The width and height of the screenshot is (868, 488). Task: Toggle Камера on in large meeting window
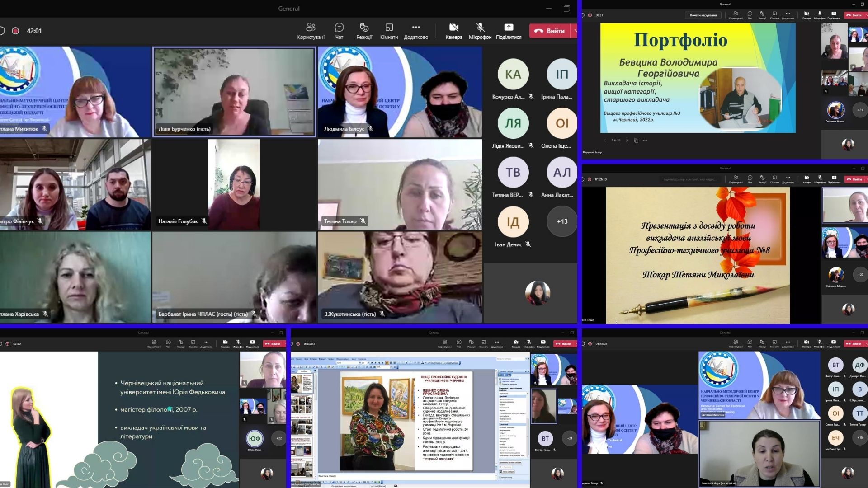pyautogui.click(x=454, y=30)
